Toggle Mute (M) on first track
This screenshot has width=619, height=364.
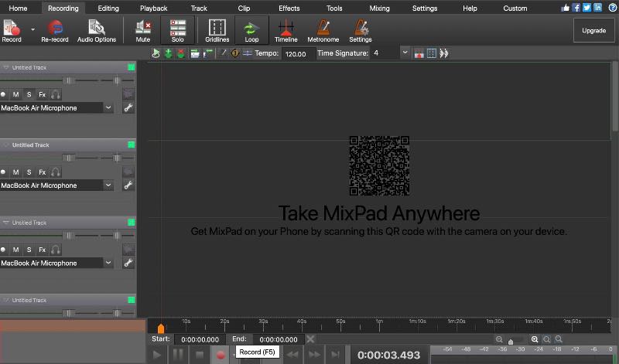[x=15, y=94]
